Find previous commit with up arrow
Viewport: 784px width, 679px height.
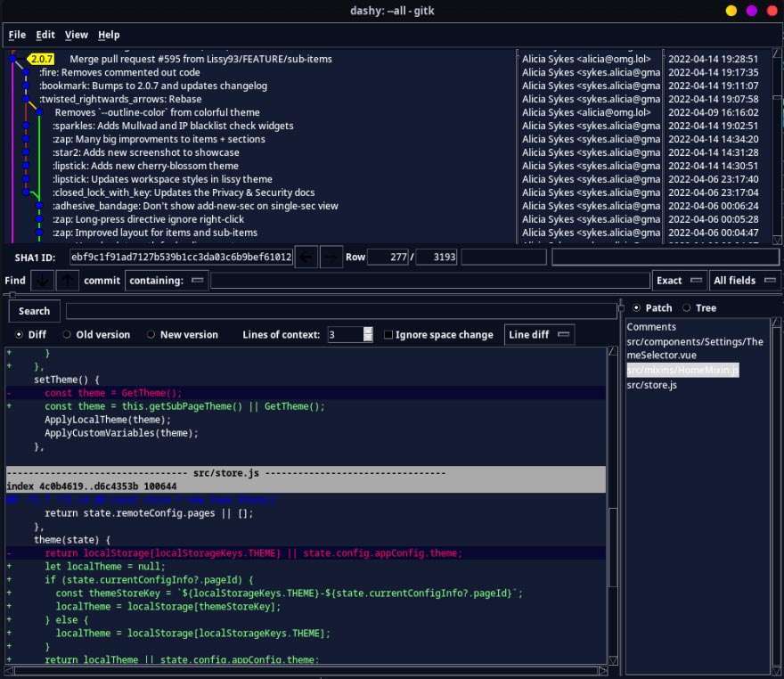pyautogui.click(x=67, y=281)
